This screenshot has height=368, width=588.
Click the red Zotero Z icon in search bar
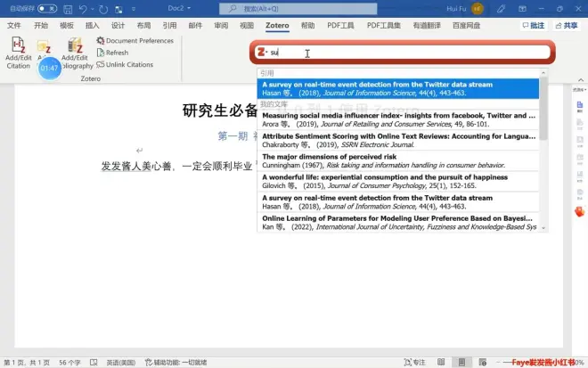[261, 53]
